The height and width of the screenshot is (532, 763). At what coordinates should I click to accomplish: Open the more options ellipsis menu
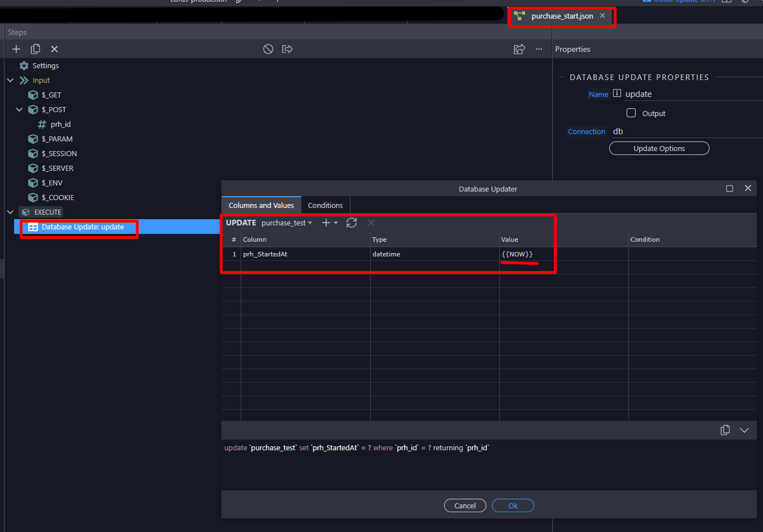click(539, 49)
